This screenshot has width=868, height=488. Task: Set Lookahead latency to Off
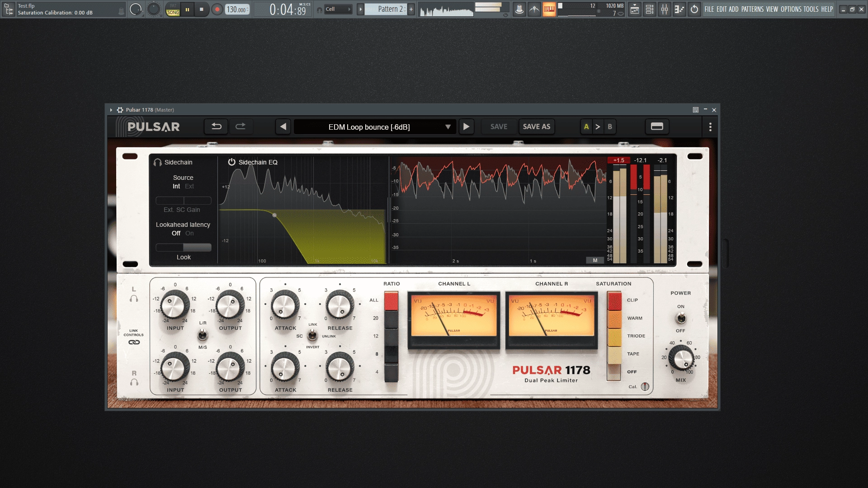pyautogui.click(x=176, y=233)
